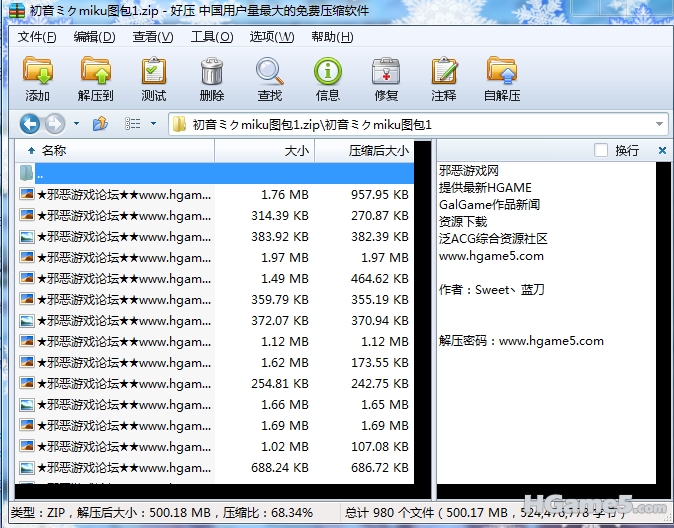Select the file row sized 1.69 MB
Screen dimensions: 674x528
tap(215, 426)
